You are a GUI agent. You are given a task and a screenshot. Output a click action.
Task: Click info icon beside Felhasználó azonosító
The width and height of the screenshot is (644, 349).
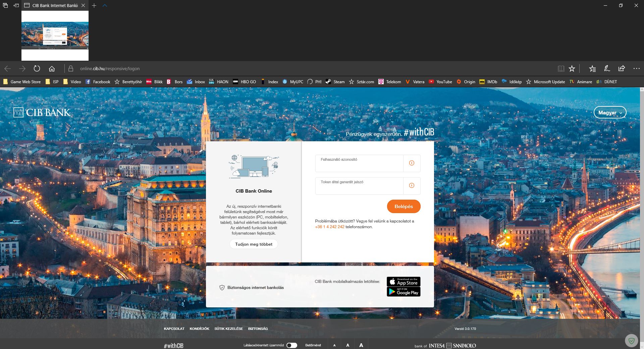point(412,163)
